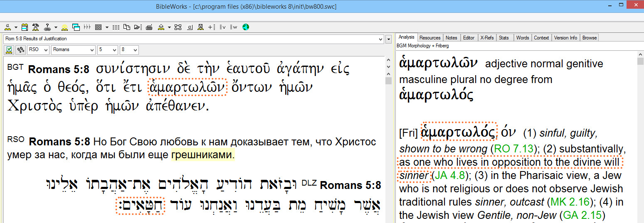Click the search window layout icon
Viewport: 644px width, 223px height.
(x=25, y=27)
